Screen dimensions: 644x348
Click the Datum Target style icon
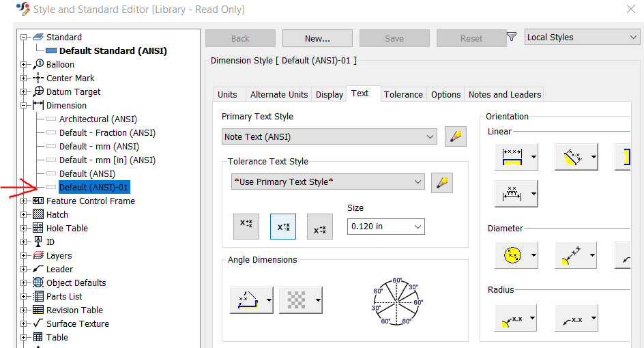pyautogui.click(x=38, y=91)
